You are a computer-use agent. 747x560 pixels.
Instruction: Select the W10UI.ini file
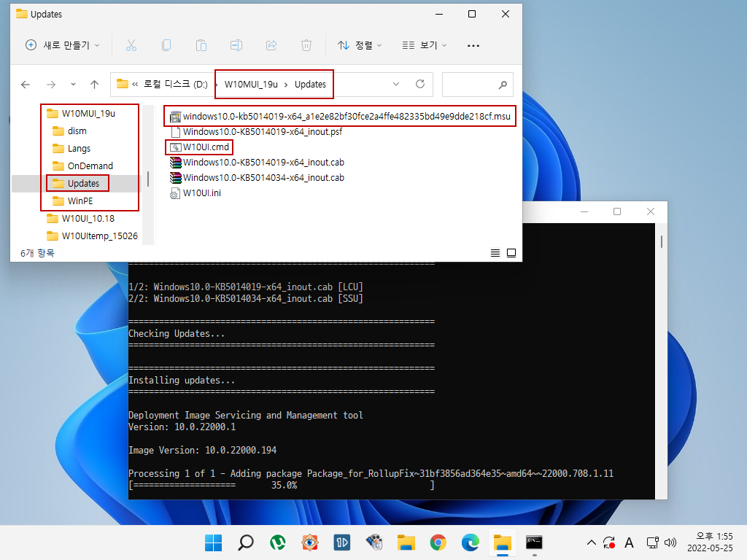point(196,192)
